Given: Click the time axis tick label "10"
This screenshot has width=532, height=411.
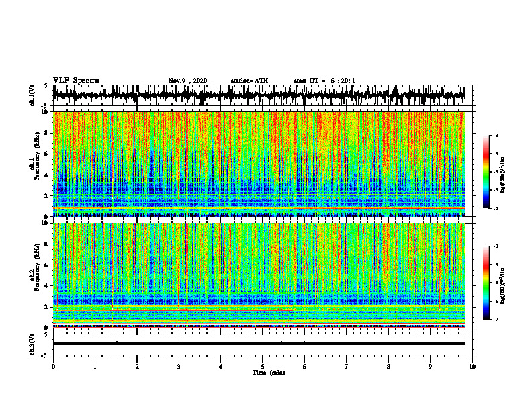Looking at the screenshot, I should coord(472,367).
